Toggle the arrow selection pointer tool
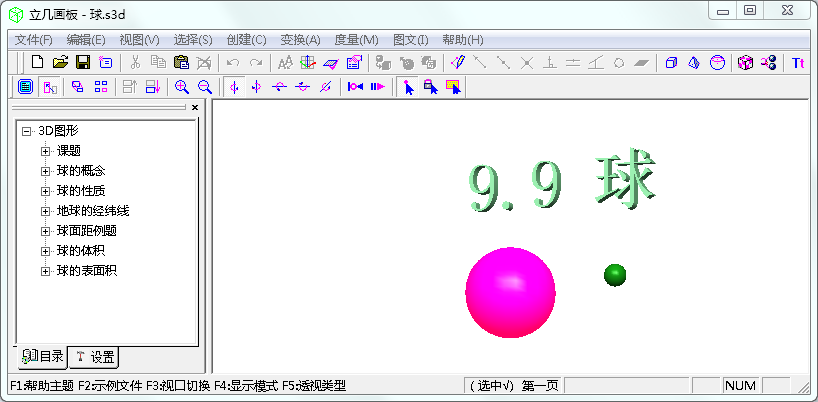818x402 pixels. 408,87
